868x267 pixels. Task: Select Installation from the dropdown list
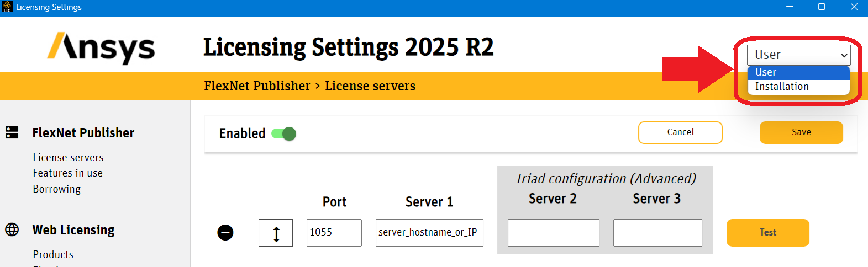(781, 87)
